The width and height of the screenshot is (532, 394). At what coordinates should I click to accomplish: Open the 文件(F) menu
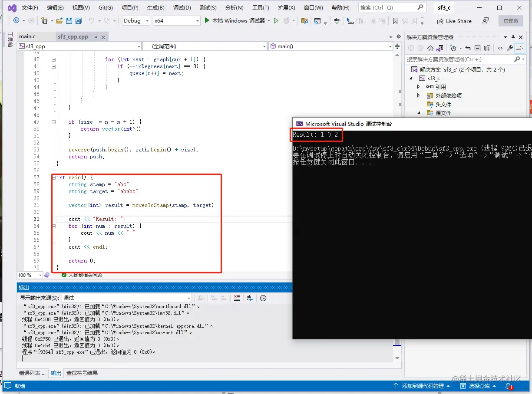(30, 8)
